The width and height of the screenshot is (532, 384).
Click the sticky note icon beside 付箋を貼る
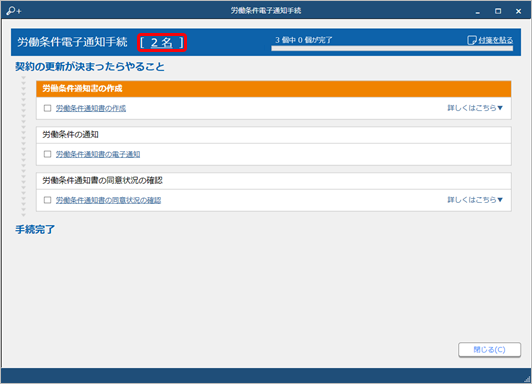click(x=472, y=40)
